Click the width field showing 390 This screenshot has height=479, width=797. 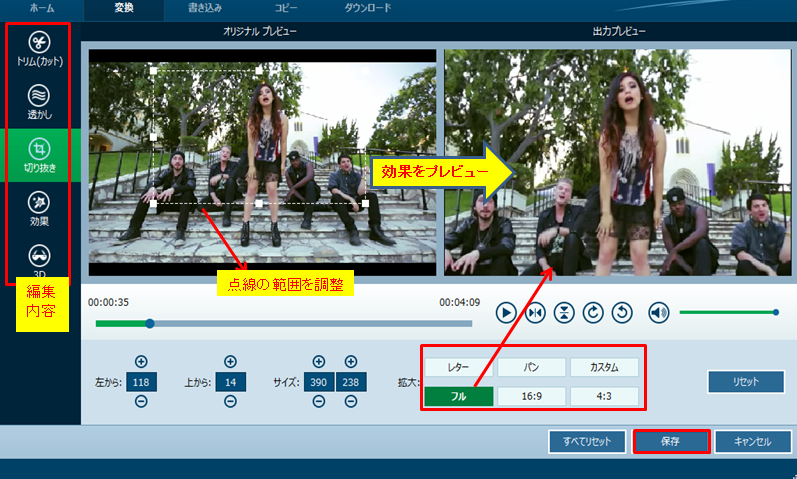(319, 382)
